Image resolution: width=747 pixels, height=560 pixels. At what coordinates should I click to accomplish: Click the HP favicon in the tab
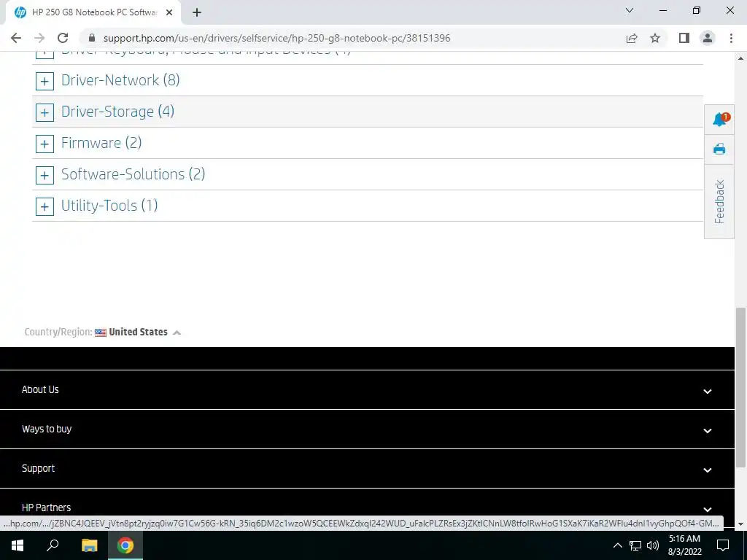coord(20,12)
